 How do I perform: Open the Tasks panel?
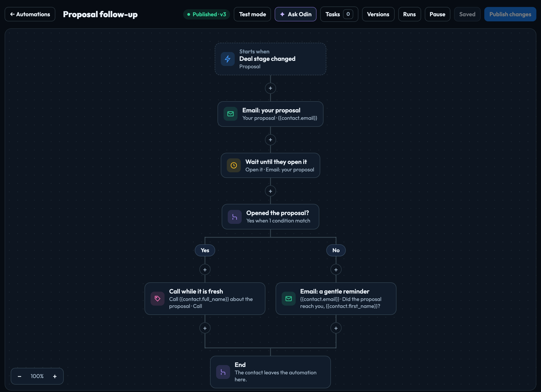click(339, 14)
